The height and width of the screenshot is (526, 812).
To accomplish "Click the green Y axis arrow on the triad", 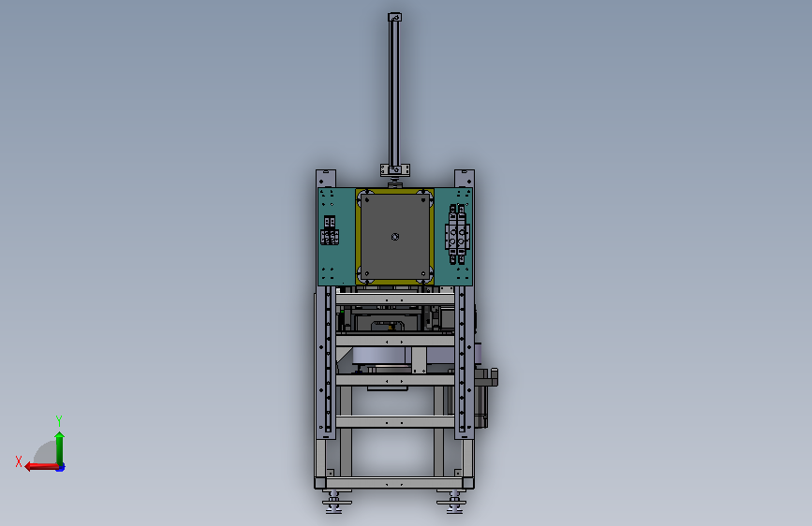I will coord(60,448).
